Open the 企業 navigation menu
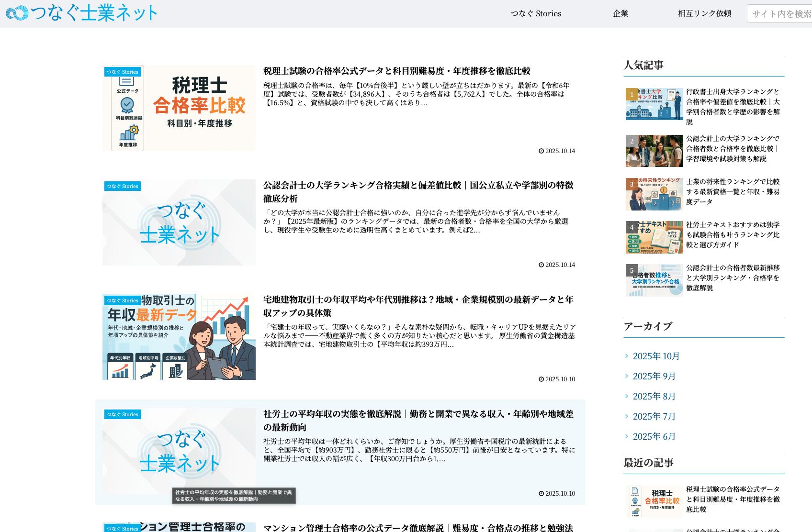 pyautogui.click(x=620, y=13)
